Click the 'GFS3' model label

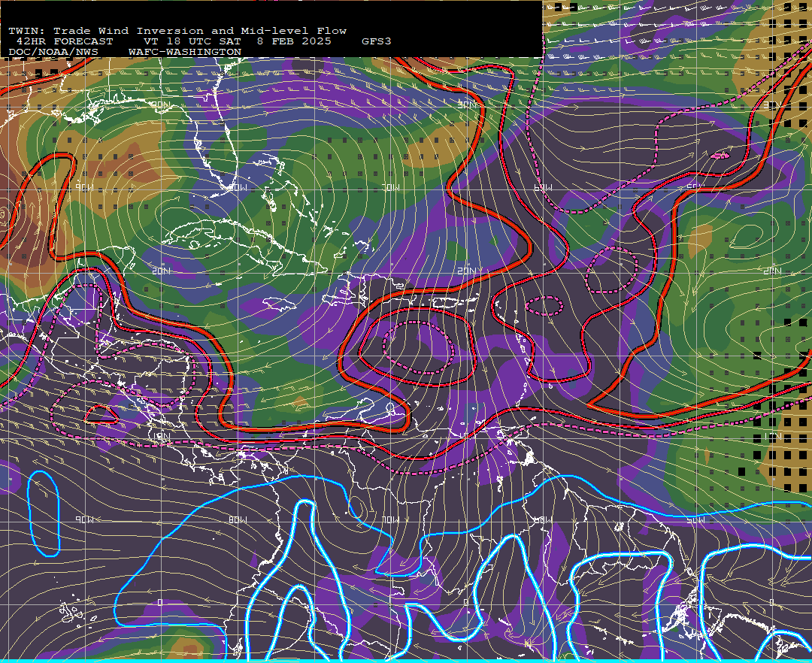click(x=377, y=41)
